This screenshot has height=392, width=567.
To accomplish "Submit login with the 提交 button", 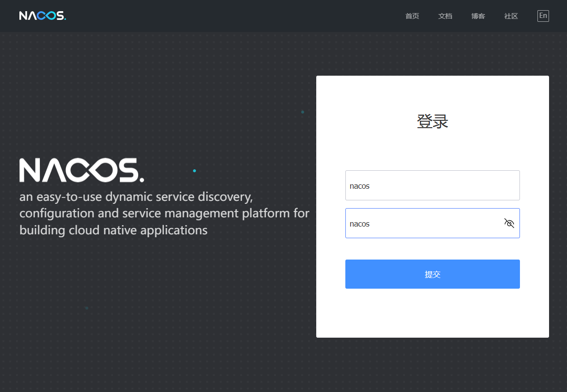I will pyautogui.click(x=433, y=274).
